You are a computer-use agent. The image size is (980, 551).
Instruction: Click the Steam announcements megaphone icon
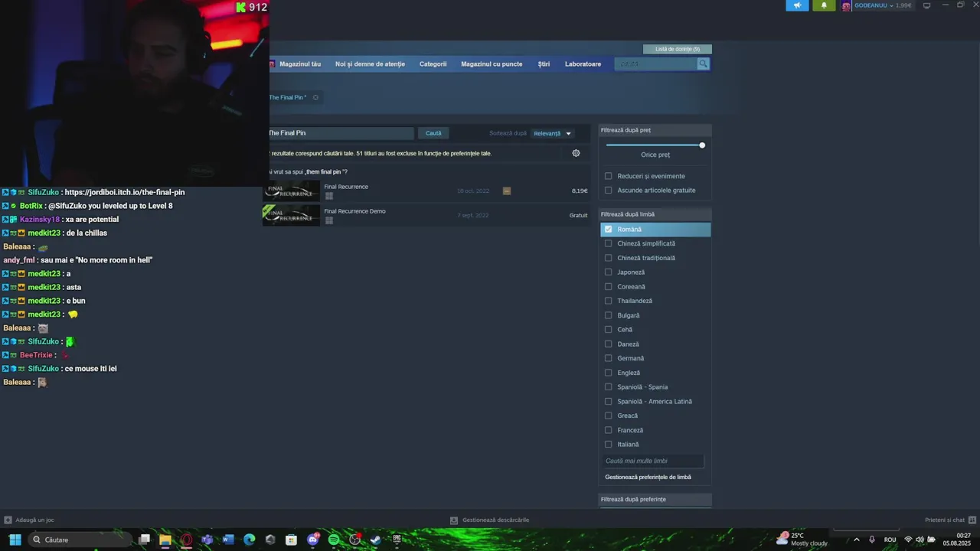tap(797, 5)
